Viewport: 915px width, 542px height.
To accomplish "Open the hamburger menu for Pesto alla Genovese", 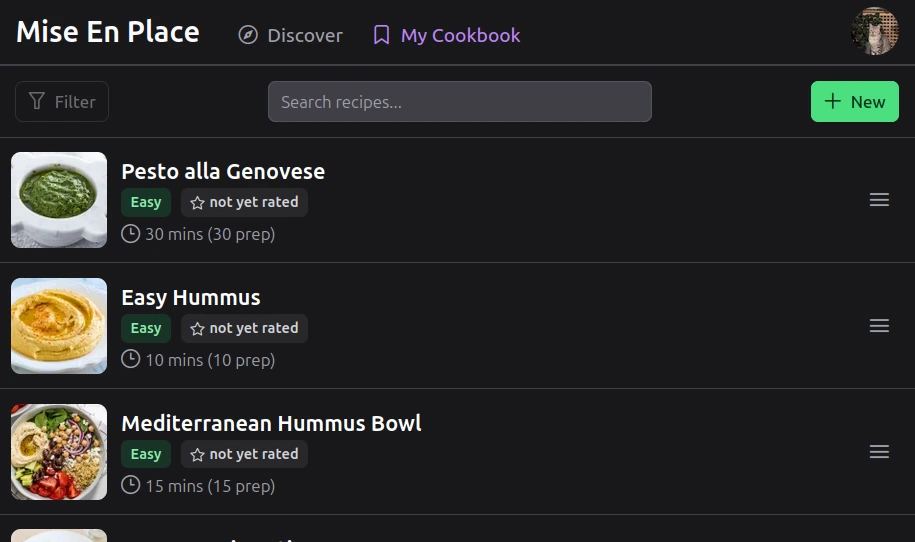I will point(879,200).
